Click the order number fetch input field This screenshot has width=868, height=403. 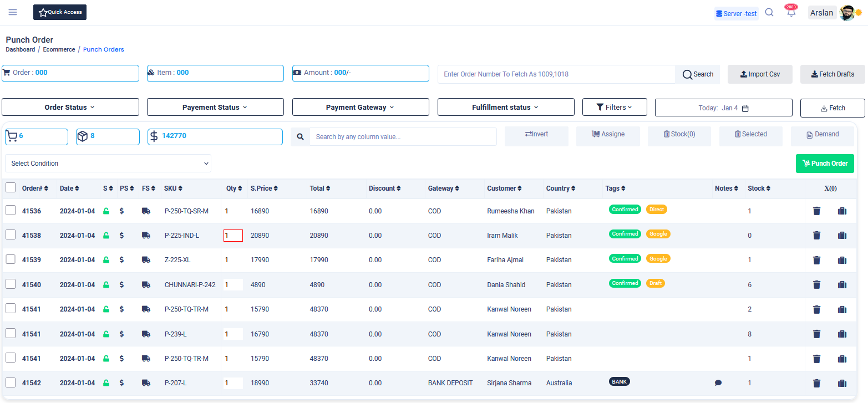556,74
